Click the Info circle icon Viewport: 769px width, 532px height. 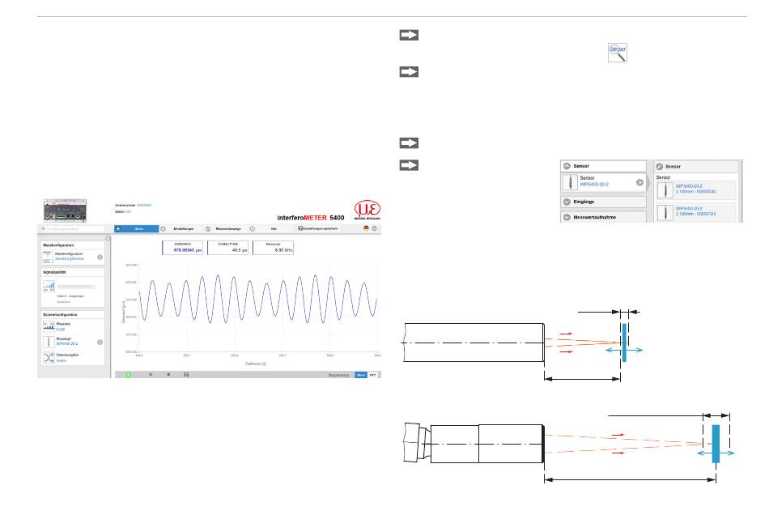tap(252, 228)
